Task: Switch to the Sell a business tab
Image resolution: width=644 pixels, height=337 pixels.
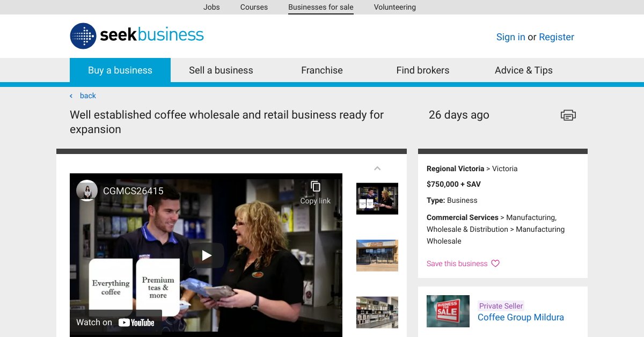Action: (x=221, y=70)
